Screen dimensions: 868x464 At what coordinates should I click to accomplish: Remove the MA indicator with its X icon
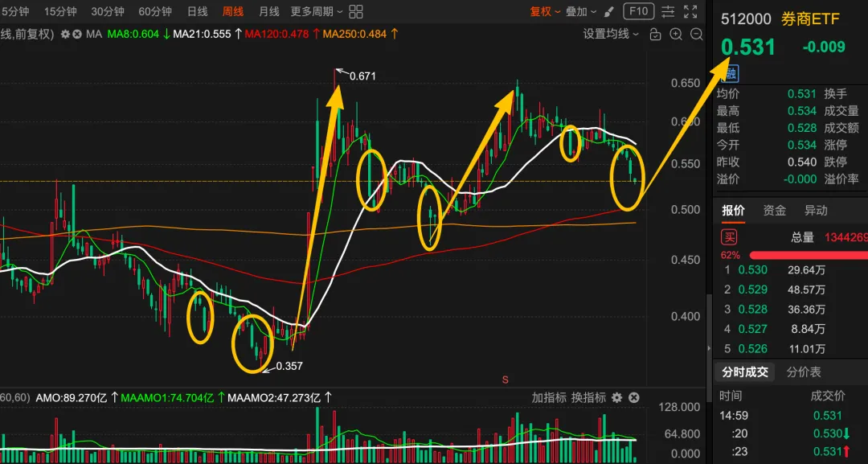[x=77, y=35]
